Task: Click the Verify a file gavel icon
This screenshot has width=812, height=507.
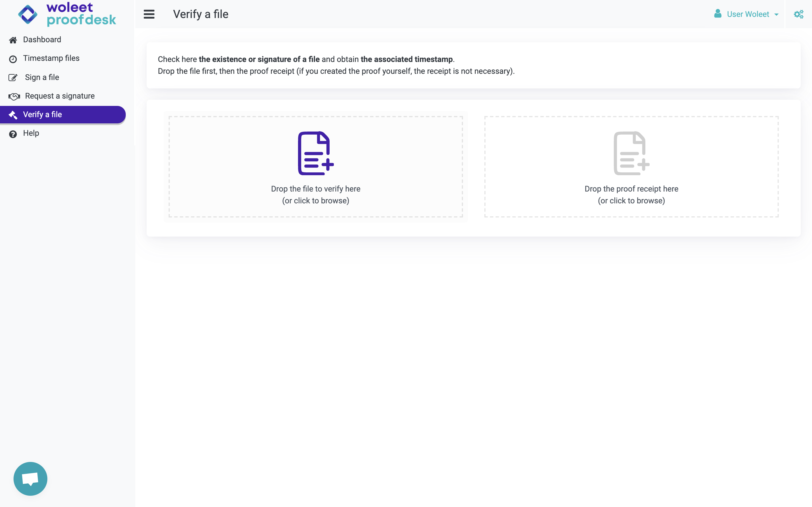Action: [x=13, y=115]
